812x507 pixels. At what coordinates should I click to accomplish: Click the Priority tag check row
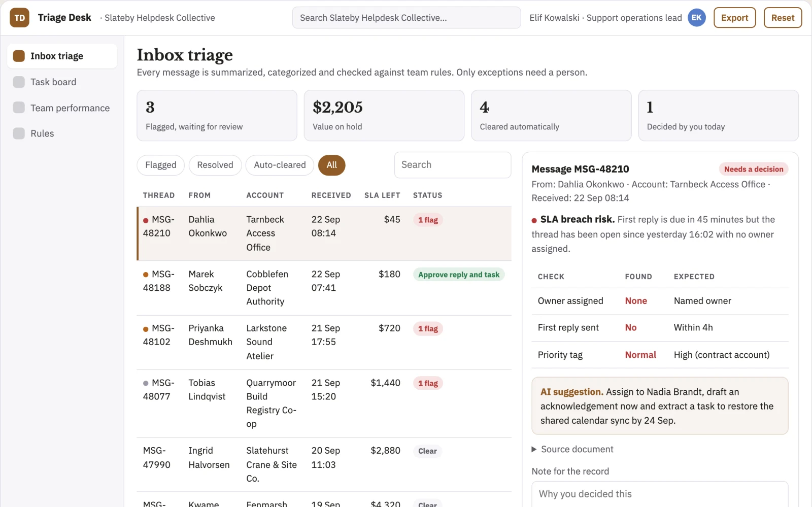pyautogui.click(x=660, y=355)
